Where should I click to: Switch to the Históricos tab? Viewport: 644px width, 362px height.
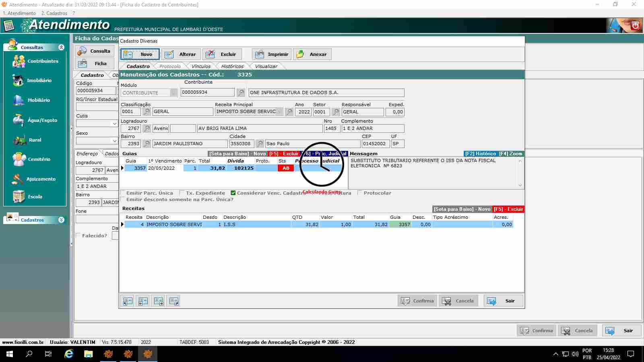232,66
